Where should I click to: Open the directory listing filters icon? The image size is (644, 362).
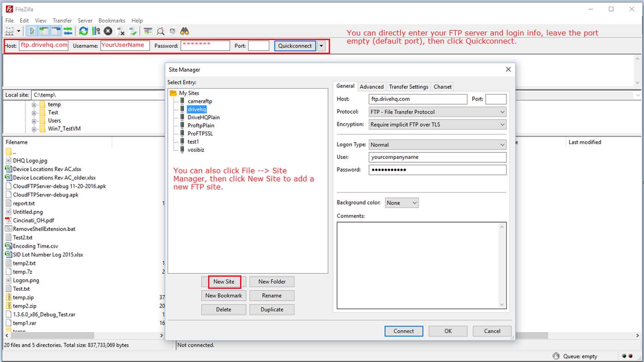[148, 31]
